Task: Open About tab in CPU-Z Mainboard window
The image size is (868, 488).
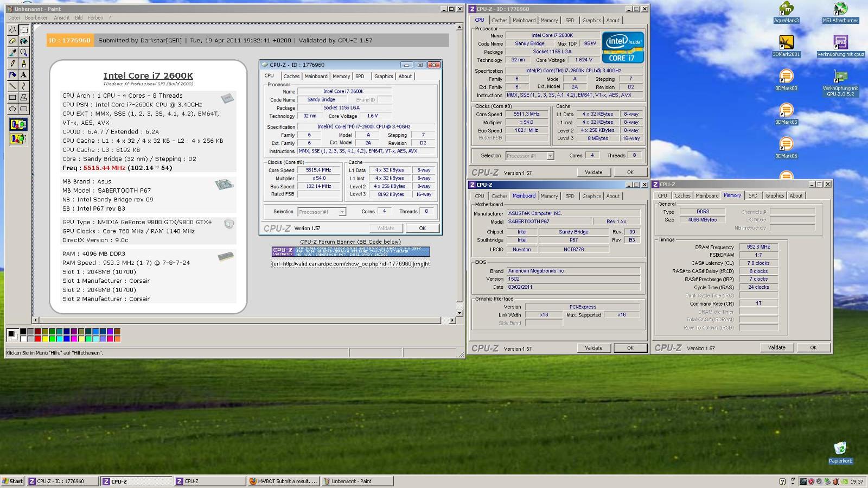Action: [612, 196]
